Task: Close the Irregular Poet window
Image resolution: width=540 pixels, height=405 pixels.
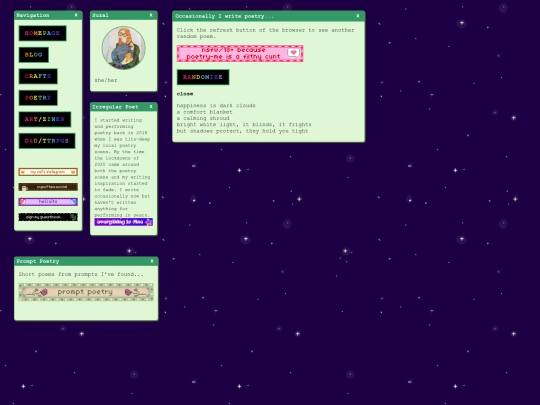Action: [x=151, y=107]
